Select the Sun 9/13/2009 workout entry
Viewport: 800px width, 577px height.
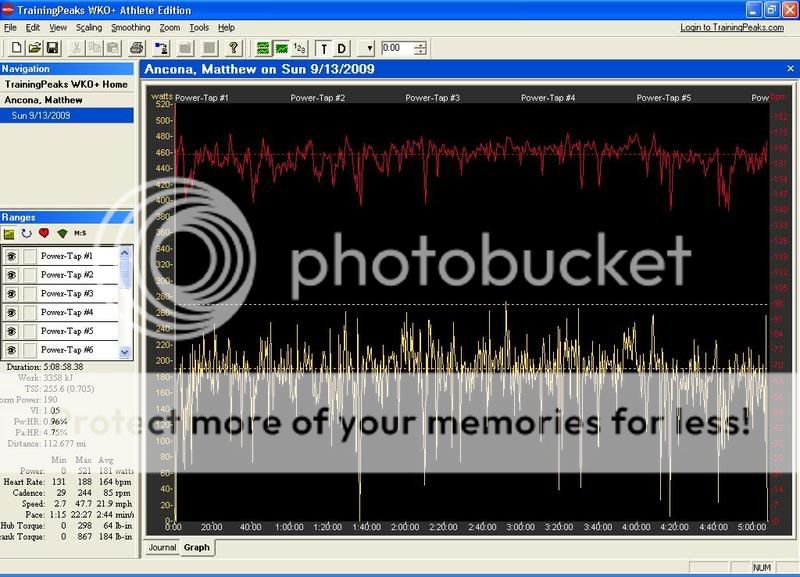pos(66,115)
